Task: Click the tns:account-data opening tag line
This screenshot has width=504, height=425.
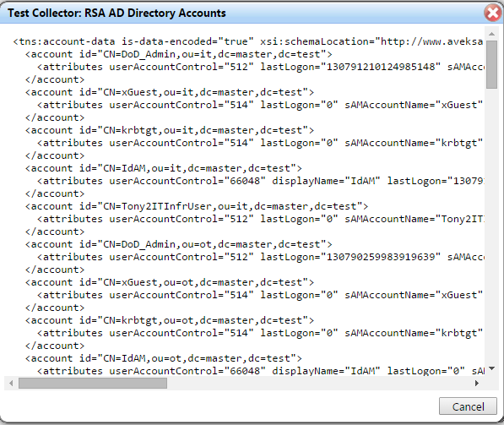Action: coord(248,41)
